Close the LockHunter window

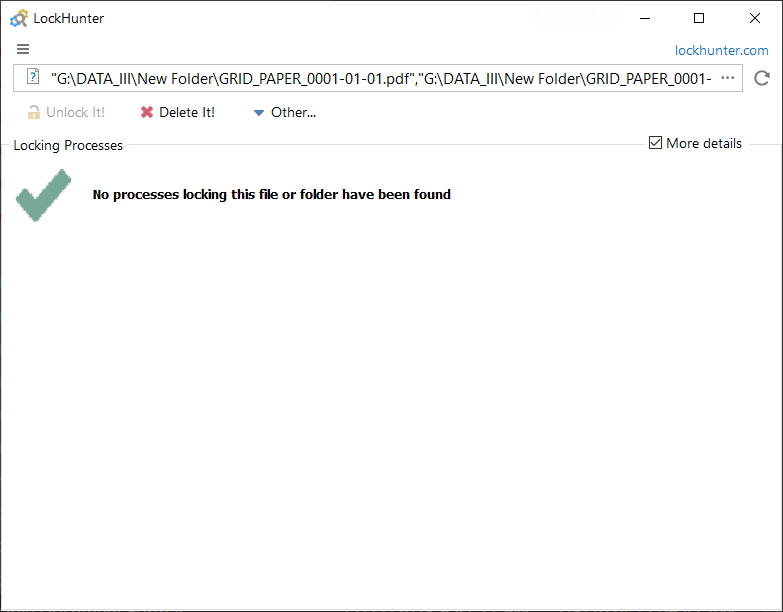point(755,18)
